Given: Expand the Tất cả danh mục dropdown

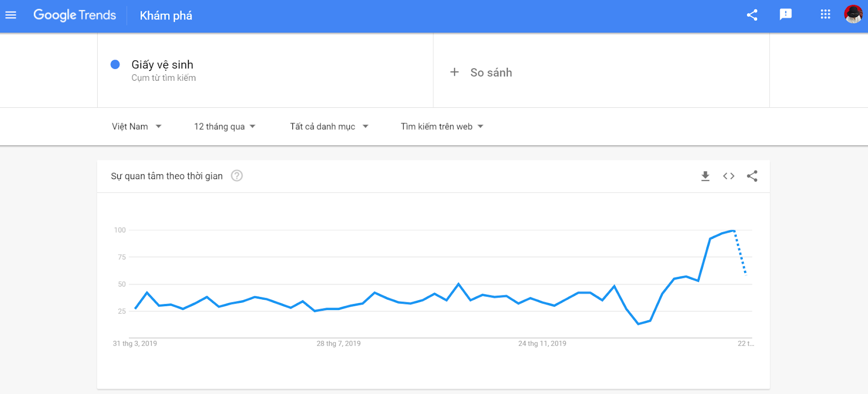Looking at the screenshot, I should click(329, 127).
